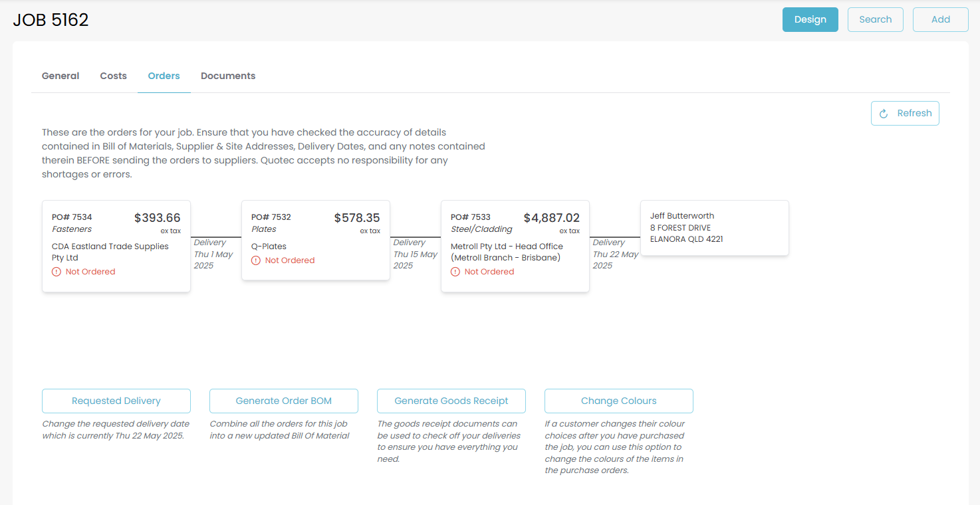Open the Requested Delivery option

[x=116, y=401]
